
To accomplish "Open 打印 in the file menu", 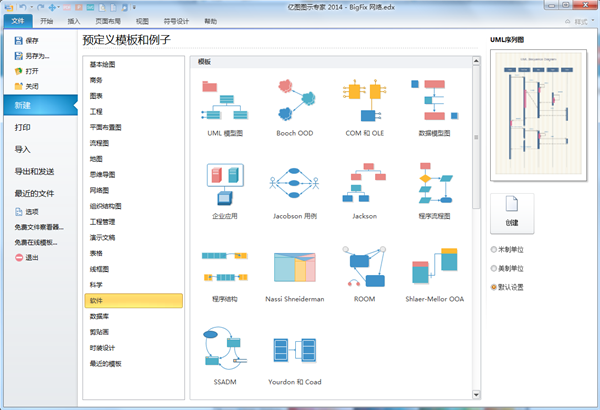I will (x=23, y=127).
